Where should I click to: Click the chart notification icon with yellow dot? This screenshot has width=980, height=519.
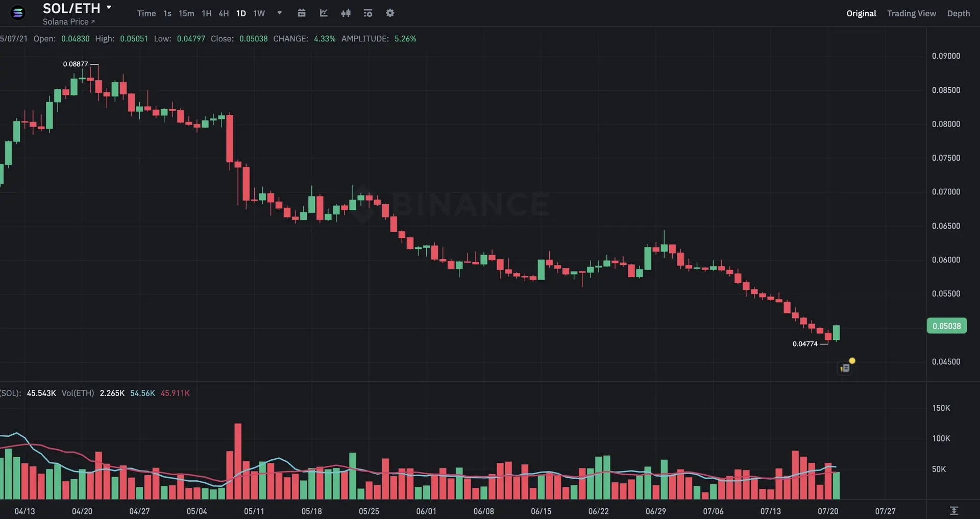point(846,366)
